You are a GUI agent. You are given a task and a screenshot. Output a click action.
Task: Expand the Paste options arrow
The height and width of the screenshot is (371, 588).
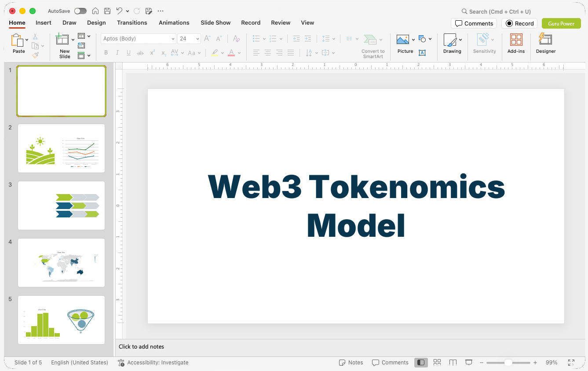point(27,40)
